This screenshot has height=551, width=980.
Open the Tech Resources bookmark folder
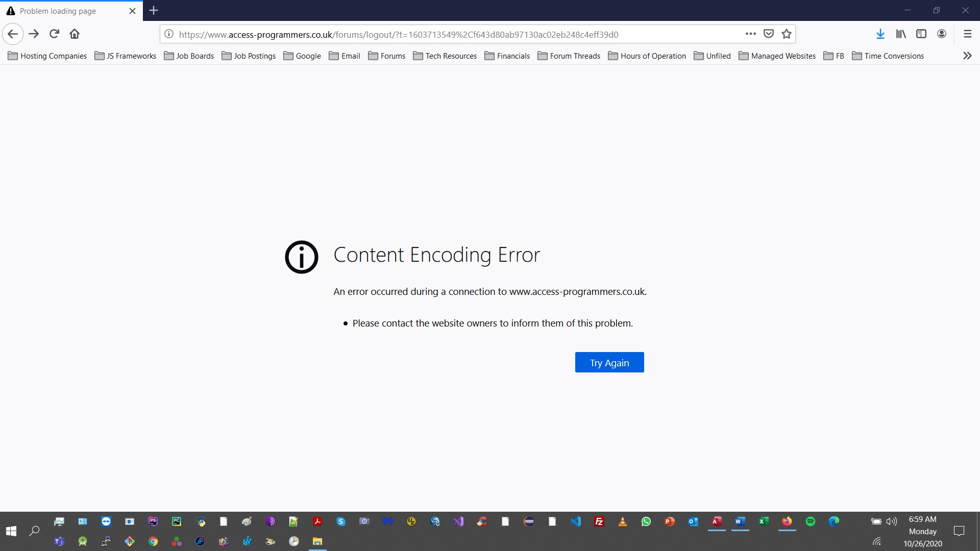445,56
